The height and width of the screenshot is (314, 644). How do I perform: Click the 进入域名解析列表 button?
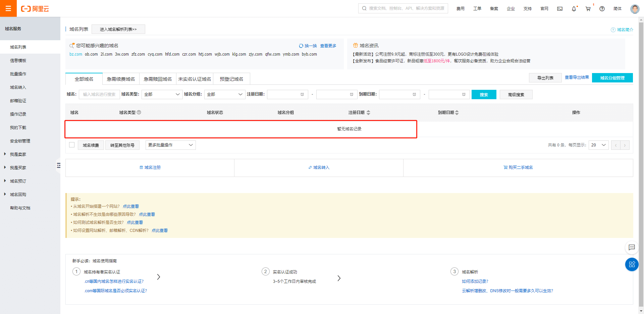(x=118, y=29)
